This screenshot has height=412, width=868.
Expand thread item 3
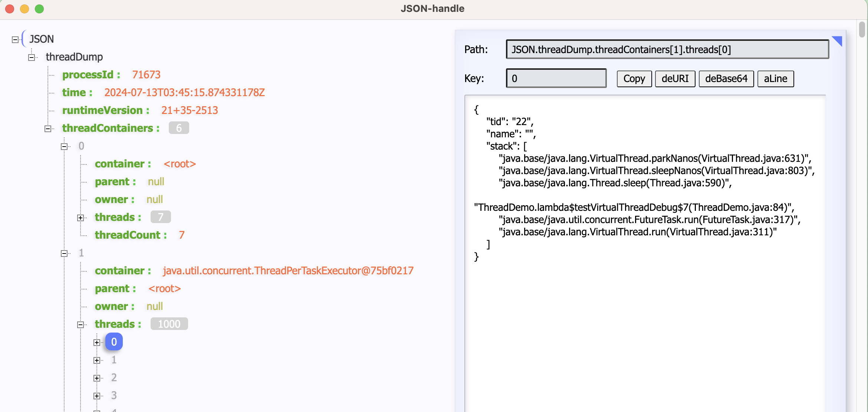[97, 396]
